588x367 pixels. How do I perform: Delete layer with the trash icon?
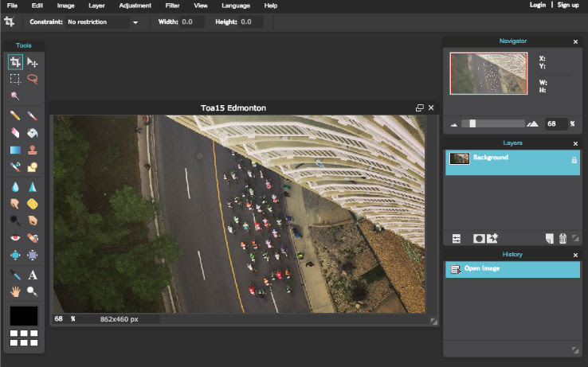[563, 239]
